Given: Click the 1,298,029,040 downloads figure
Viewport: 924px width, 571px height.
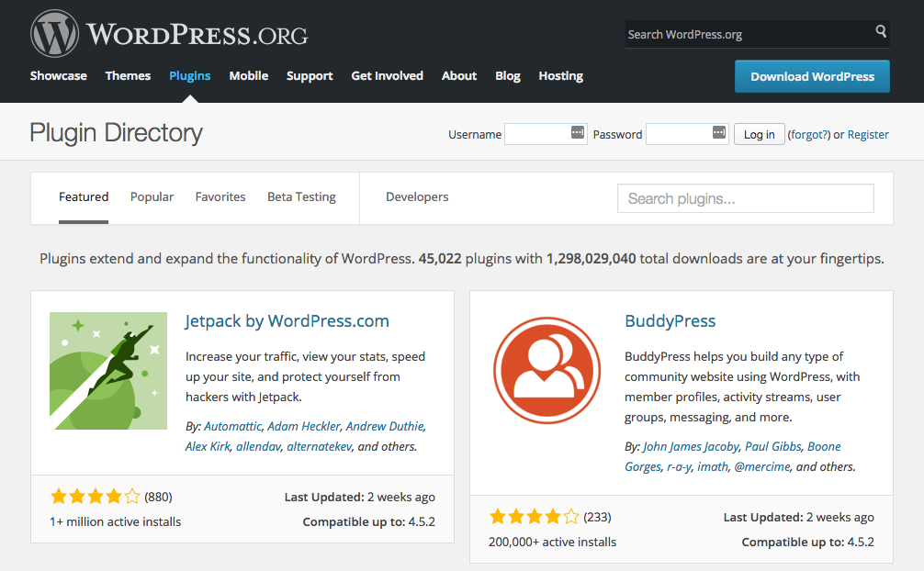Looking at the screenshot, I should [x=592, y=259].
